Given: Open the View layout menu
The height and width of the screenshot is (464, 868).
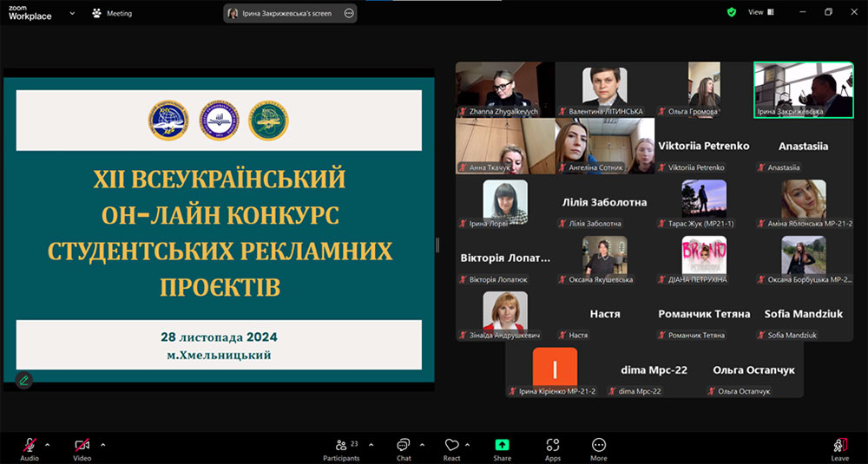Looking at the screenshot, I should pyautogui.click(x=760, y=12).
